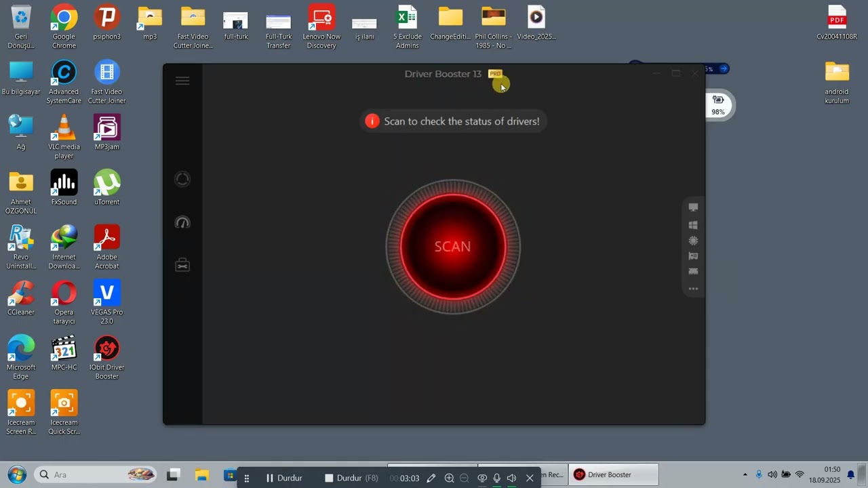Select 5 Exclude Admins Excel file

pos(407,27)
